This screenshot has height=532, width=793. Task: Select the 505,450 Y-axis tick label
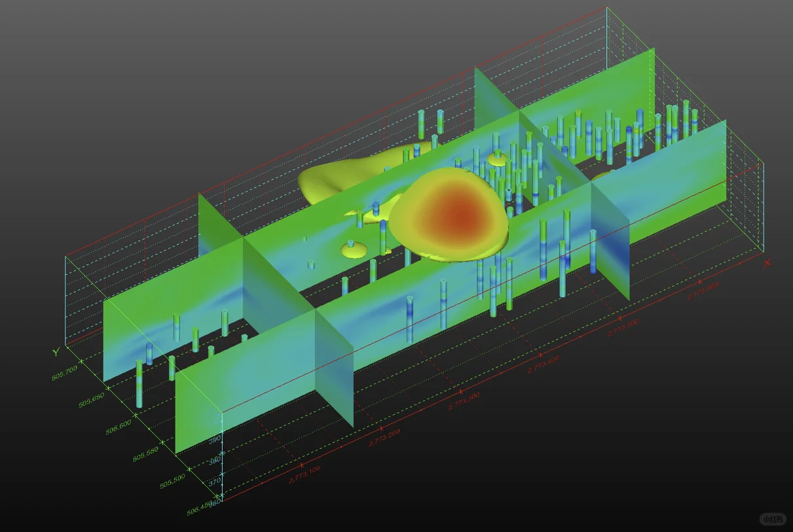pyautogui.click(x=200, y=508)
